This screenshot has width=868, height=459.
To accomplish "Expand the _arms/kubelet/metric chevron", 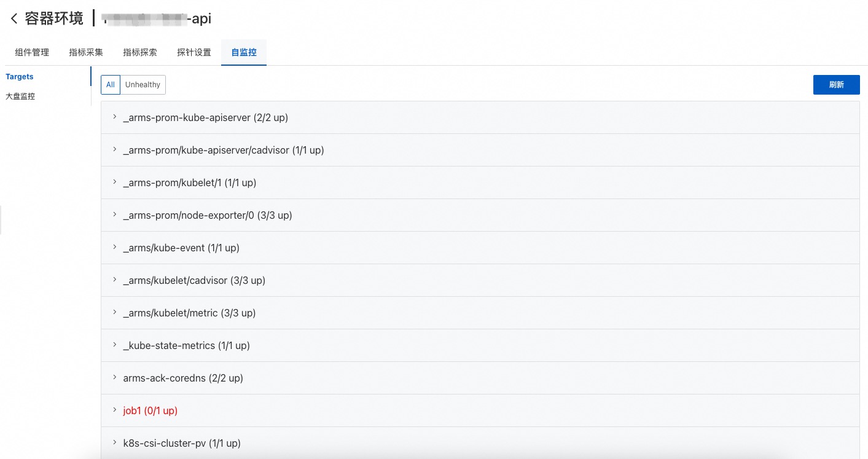I will pos(115,312).
